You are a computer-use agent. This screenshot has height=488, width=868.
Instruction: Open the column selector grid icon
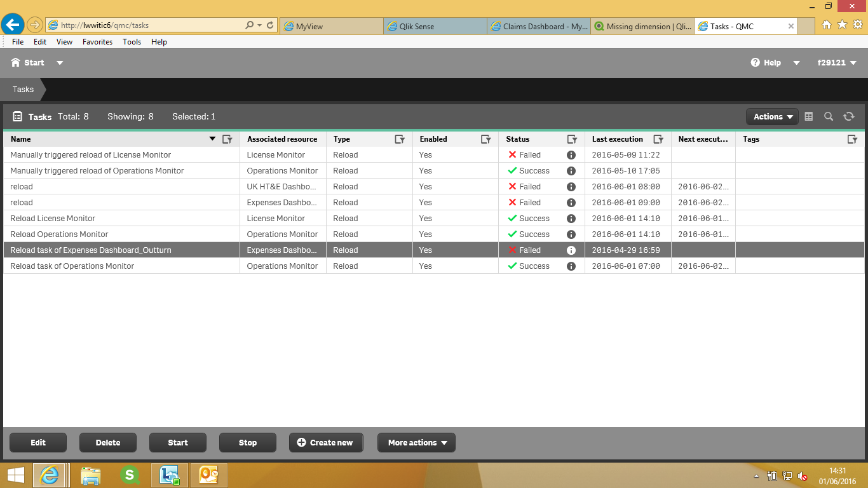click(809, 116)
